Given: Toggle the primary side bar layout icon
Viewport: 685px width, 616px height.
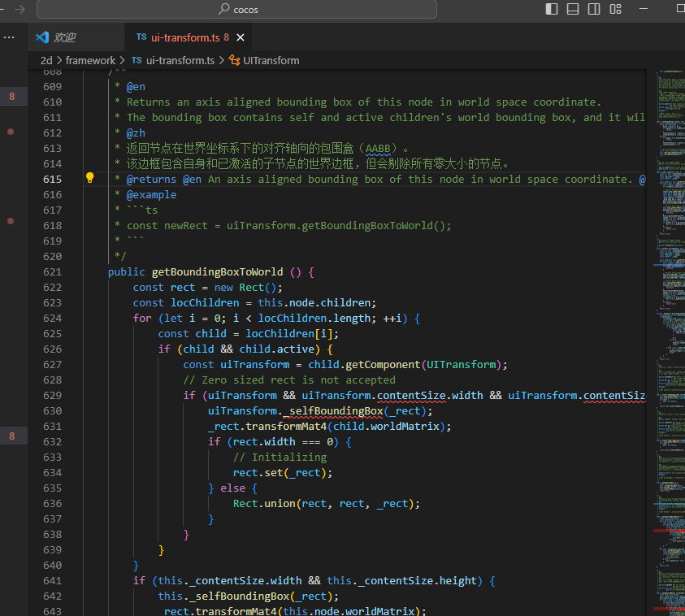Looking at the screenshot, I should [x=552, y=9].
